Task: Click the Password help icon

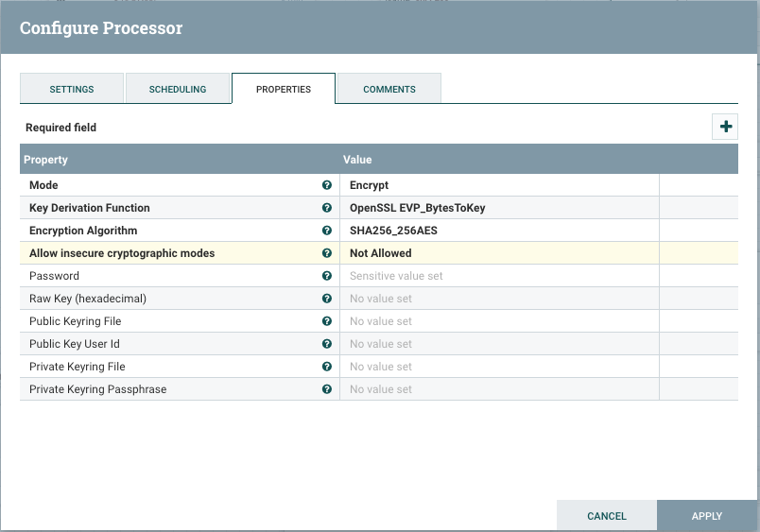Action: click(327, 276)
